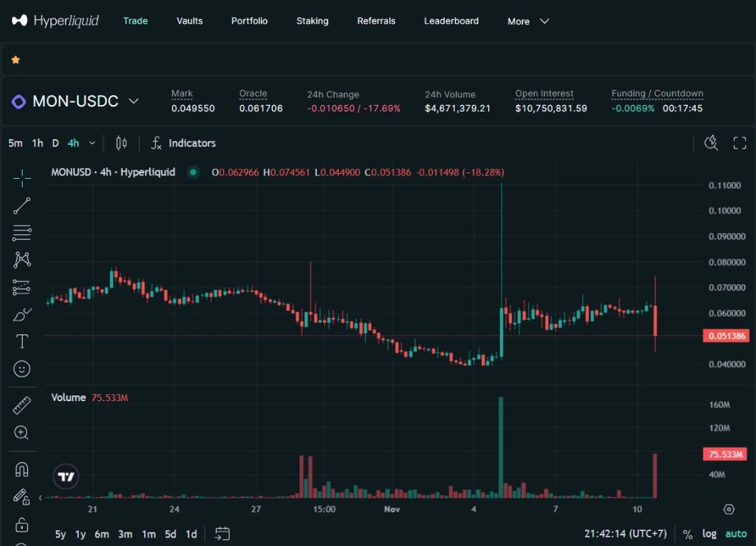Screen dimensions: 756x546
Task: Select the measure ruler tool
Action: coord(22,405)
